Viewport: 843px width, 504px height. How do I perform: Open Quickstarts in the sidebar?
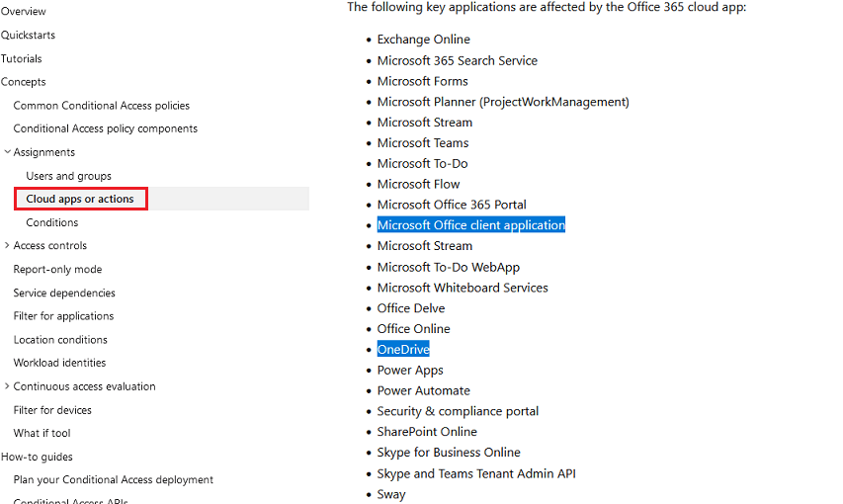click(x=28, y=35)
